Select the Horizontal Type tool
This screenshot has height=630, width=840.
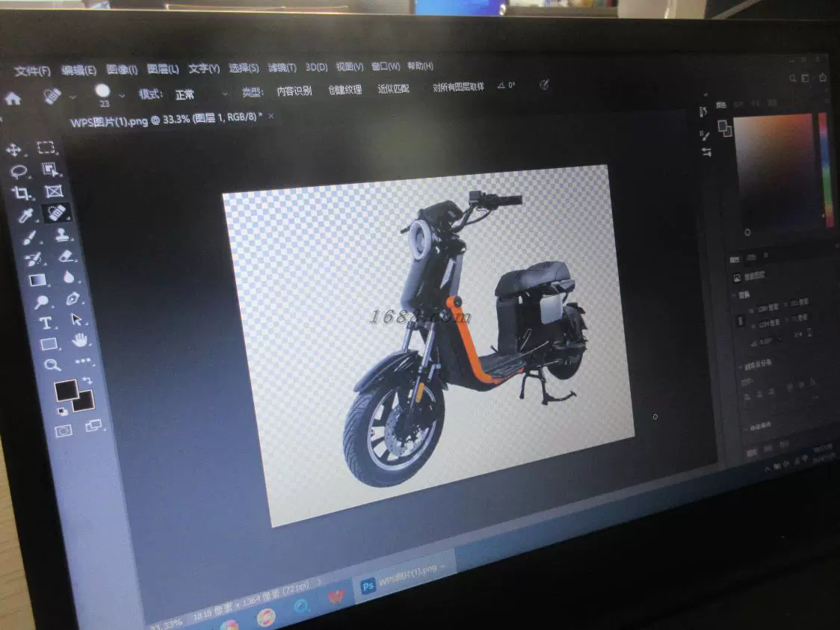[x=46, y=323]
